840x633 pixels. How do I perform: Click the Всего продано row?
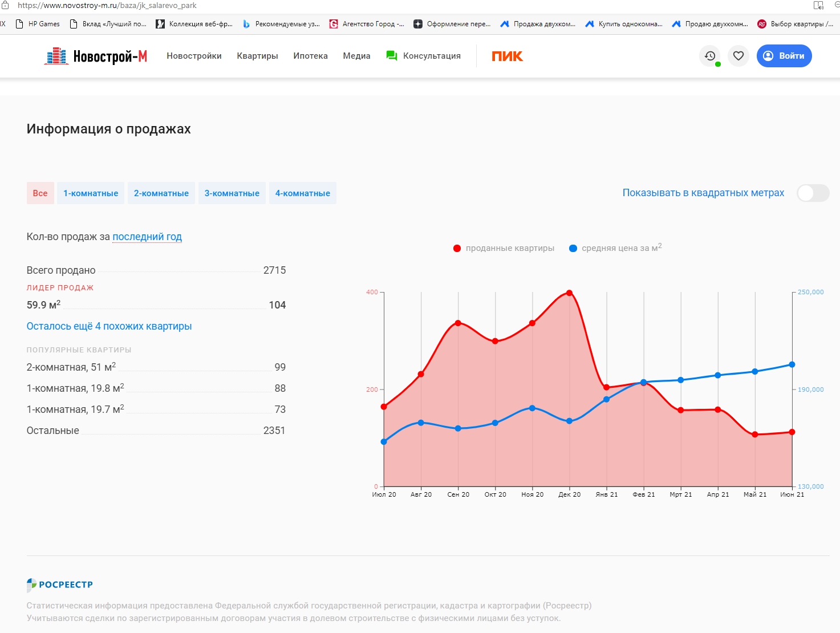point(156,270)
